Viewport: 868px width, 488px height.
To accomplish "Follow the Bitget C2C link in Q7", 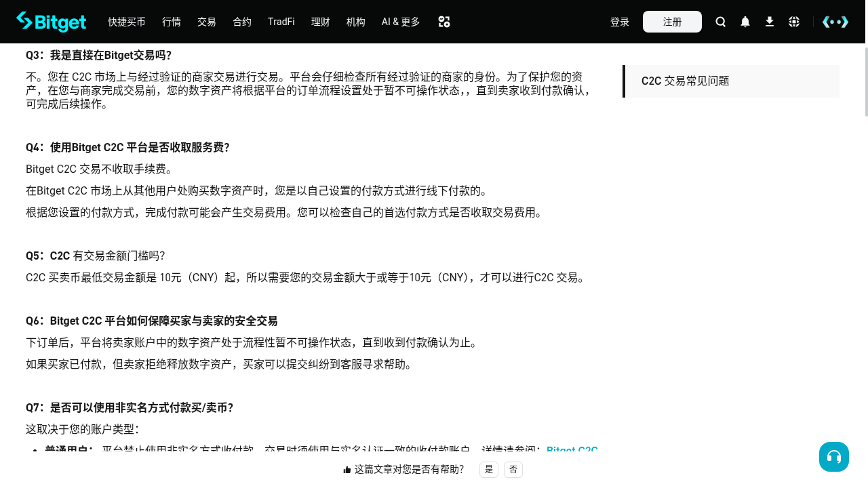I will point(572,450).
